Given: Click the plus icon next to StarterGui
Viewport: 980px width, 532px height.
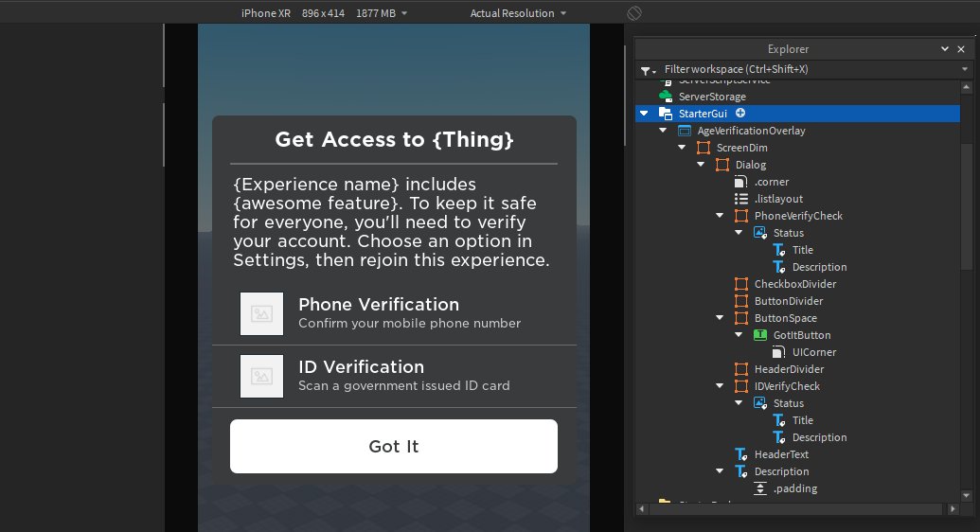Looking at the screenshot, I should (740, 114).
